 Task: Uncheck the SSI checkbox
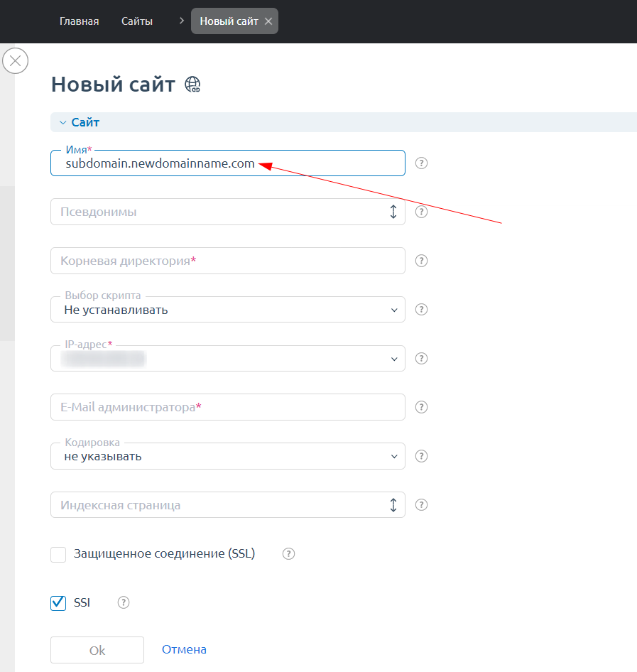pos(58,603)
